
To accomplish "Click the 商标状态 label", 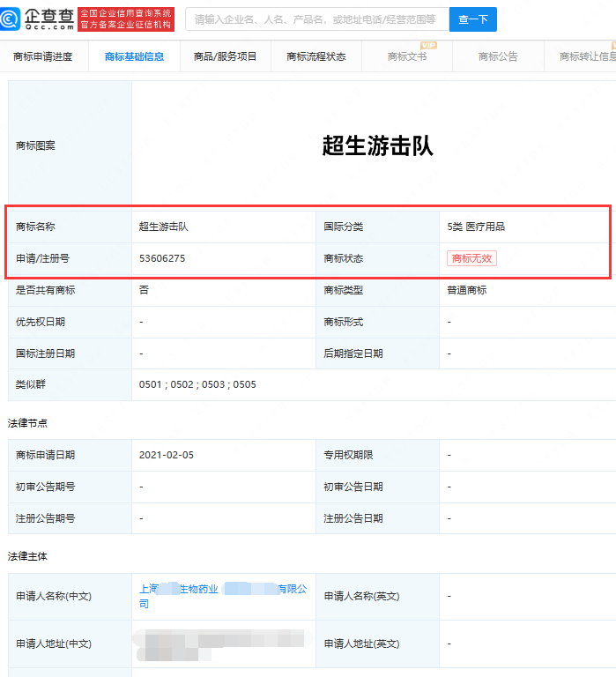I will click(x=344, y=258).
